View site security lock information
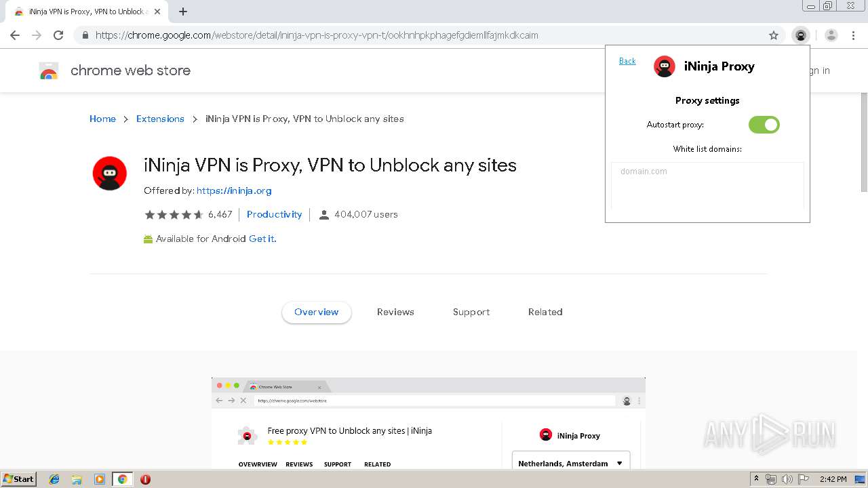The height and width of the screenshot is (488, 868). point(85,35)
